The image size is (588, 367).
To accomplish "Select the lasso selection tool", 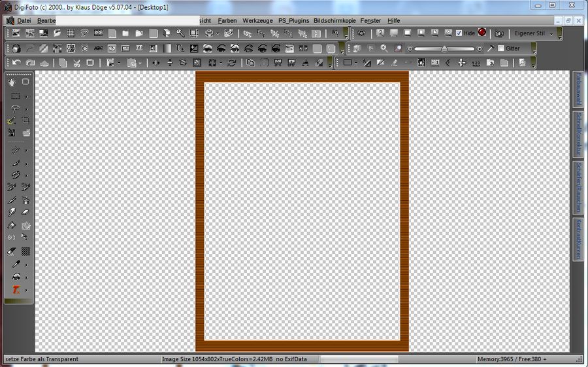I will point(15,109).
